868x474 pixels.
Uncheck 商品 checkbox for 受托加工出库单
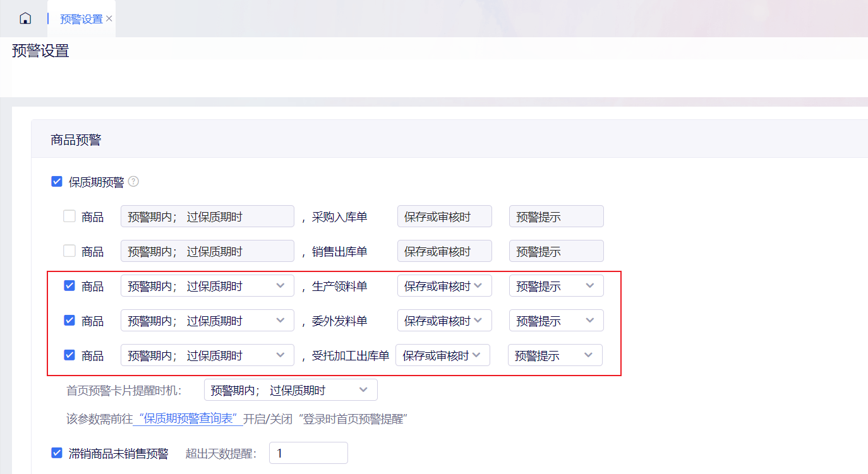[x=69, y=355]
